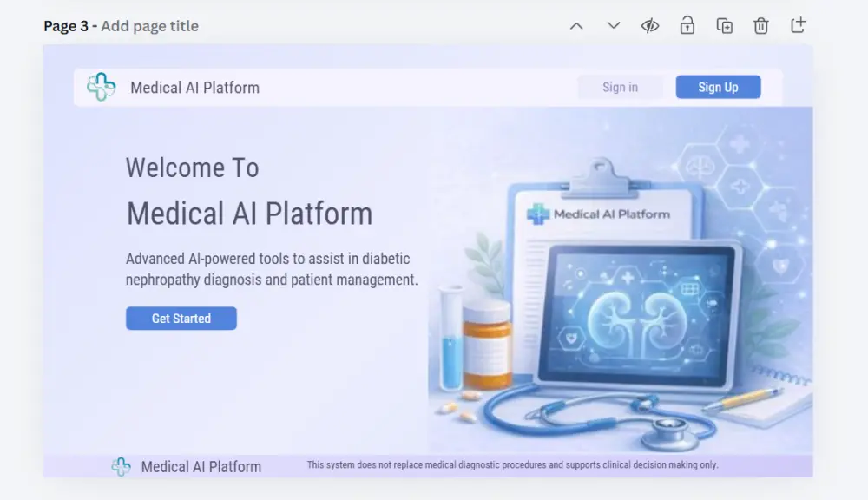This screenshot has width=868, height=500.
Task: Click the Page 3 label
Action: (66, 25)
